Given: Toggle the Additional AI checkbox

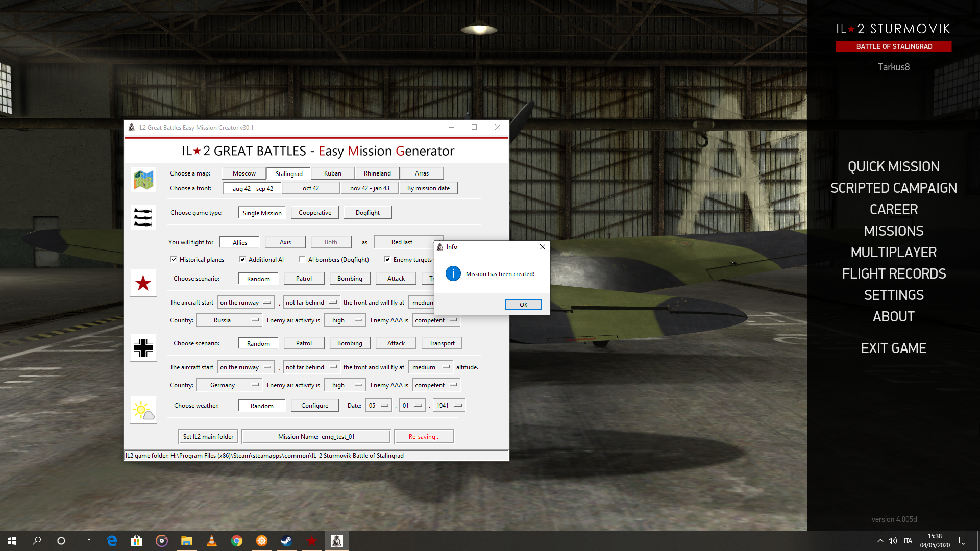Looking at the screenshot, I should (242, 260).
